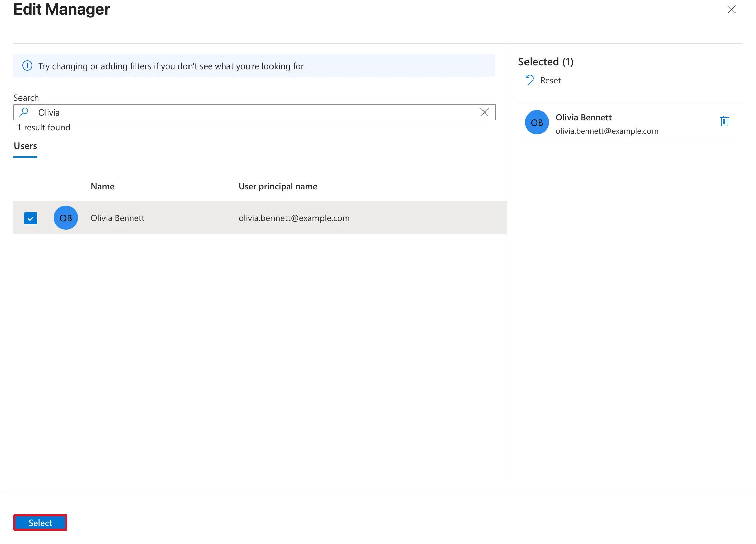Click the '1 result found' text
Viewport: 756px width, 544px height.
(44, 127)
